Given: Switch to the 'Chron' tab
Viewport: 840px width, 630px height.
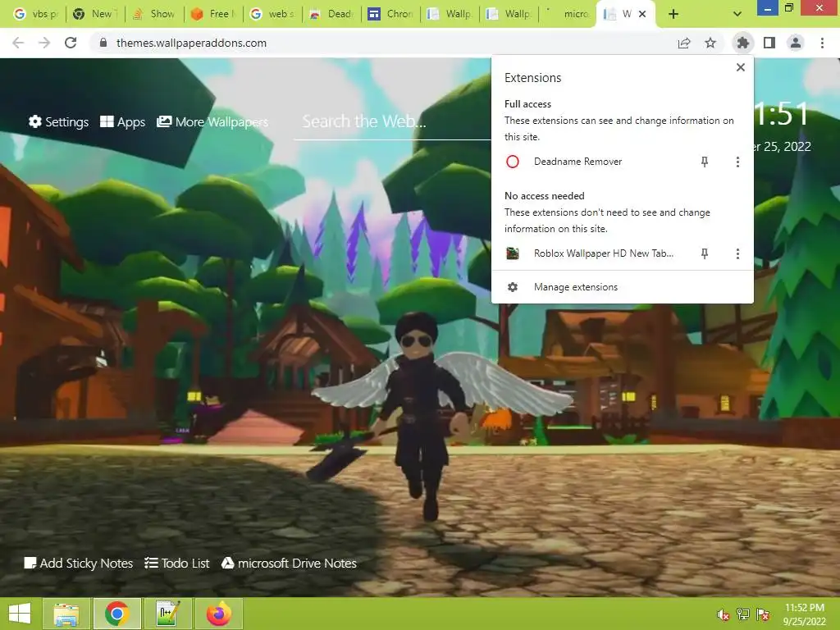Looking at the screenshot, I should [x=390, y=14].
